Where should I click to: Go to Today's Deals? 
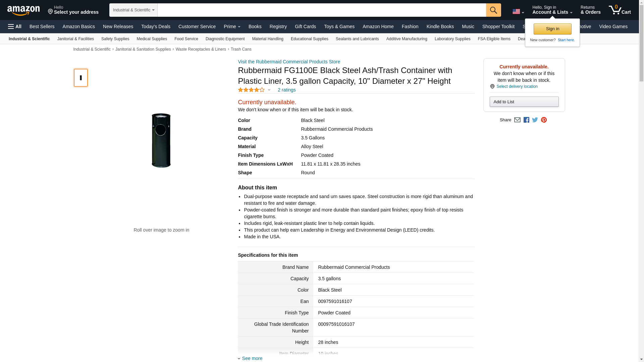click(x=156, y=26)
